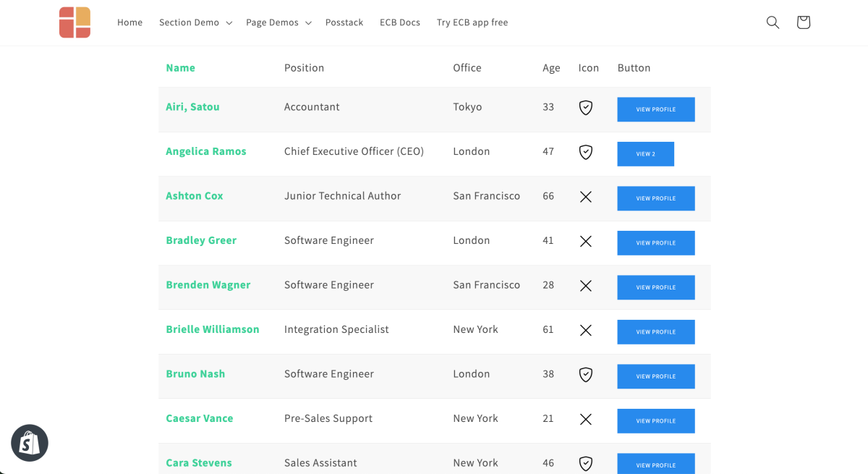Click shield check icon in Airi Satou row

[586, 108]
